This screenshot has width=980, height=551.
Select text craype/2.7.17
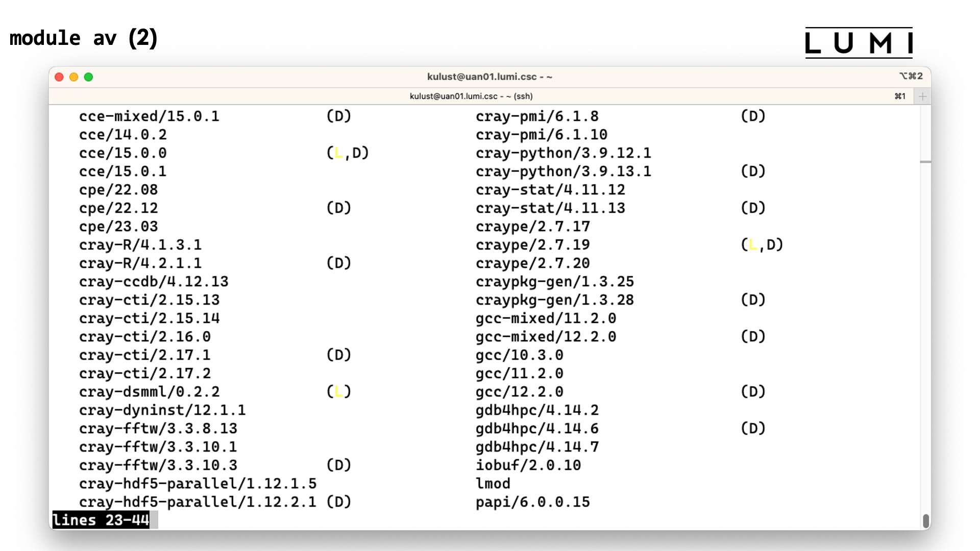533,227
